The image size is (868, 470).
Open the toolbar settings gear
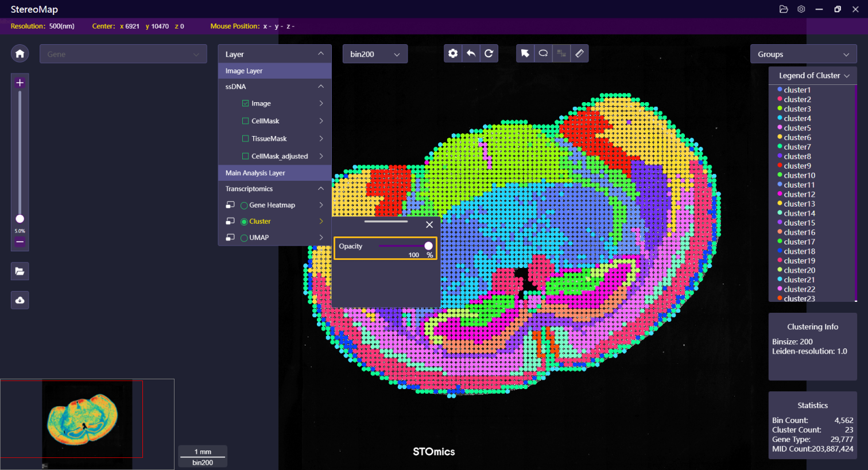pyautogui.click(x=453, y=53)
